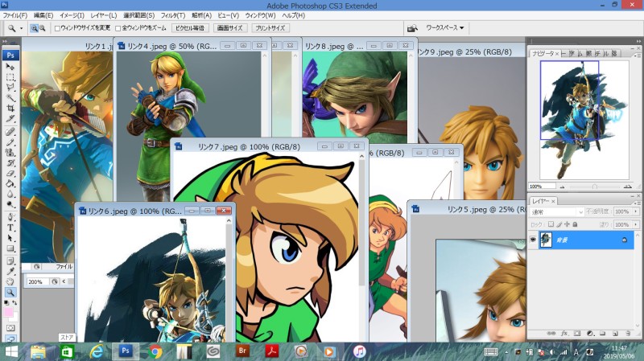Viewport: 644px width, 361px height.
Task: Open the 不透明度 opacity slider arrow
Action: [635, 211]
